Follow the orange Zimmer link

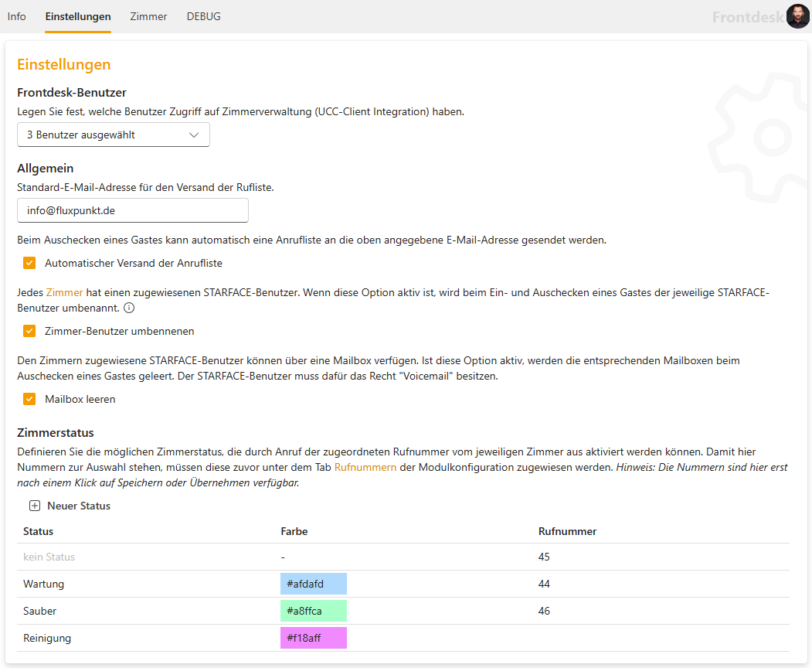coord(64,292)
